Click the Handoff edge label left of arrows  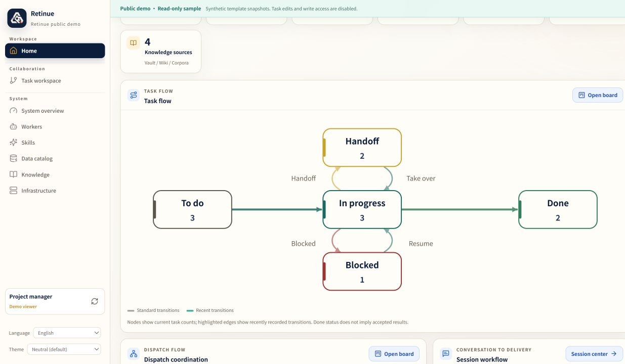304,178
